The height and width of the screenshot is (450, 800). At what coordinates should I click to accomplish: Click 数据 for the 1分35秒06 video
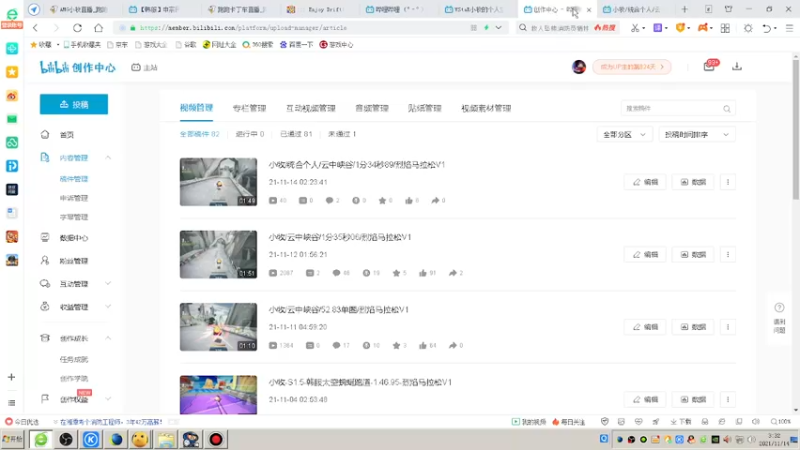pos(693,255)
